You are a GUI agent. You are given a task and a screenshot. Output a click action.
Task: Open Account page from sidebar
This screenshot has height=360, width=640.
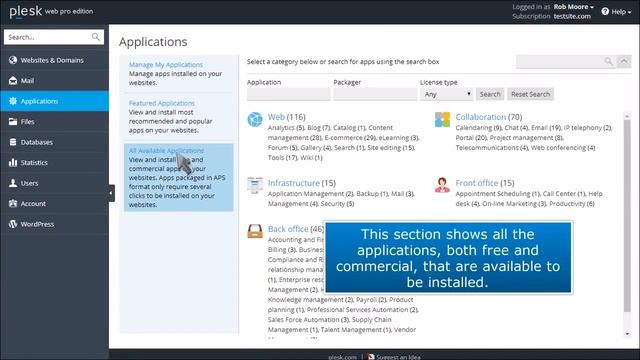click(x=54, y=203)
